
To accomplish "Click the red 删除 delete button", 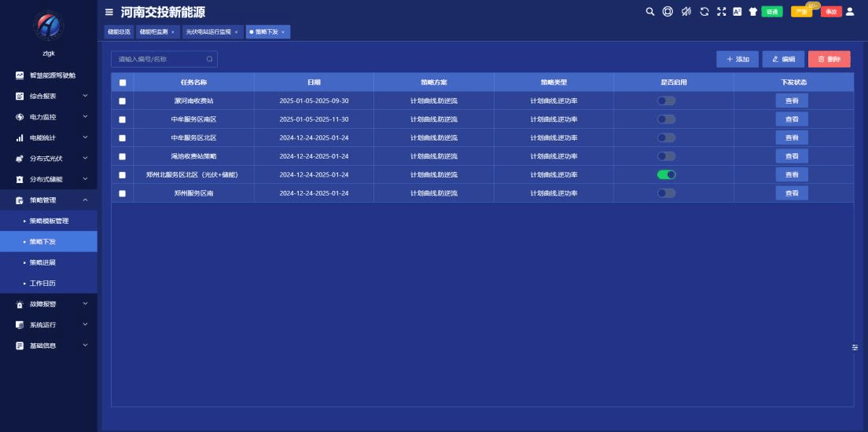I will pos(829,59).
